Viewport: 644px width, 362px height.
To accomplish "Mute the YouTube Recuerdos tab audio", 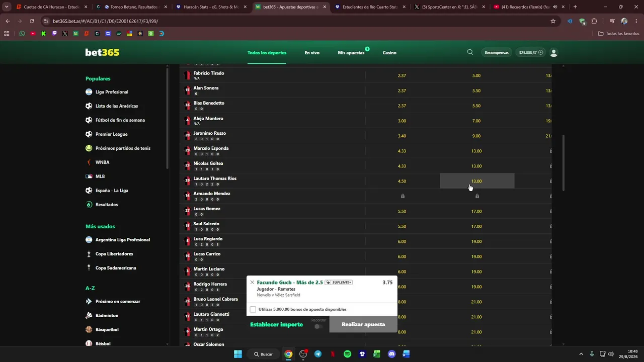I will 555,7.
